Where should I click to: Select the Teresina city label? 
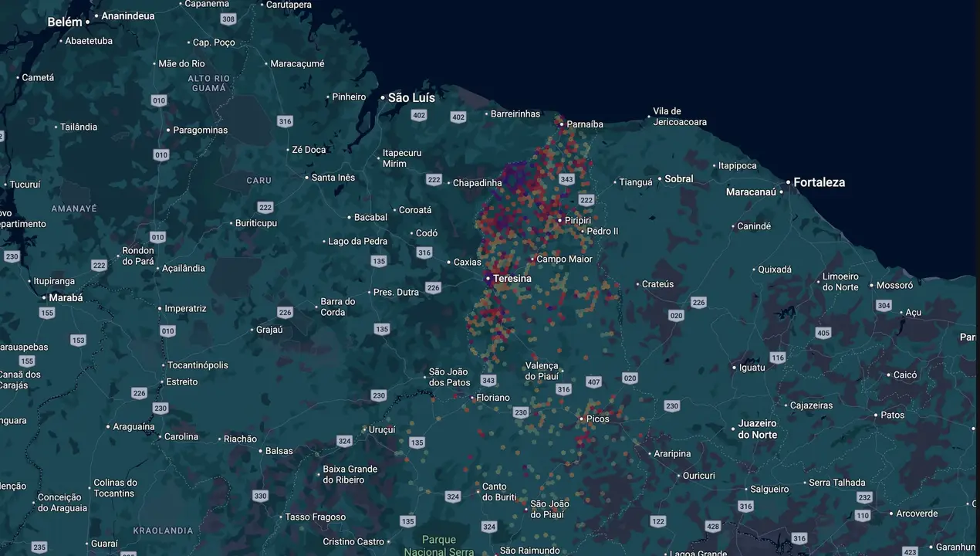coord(512,279)
